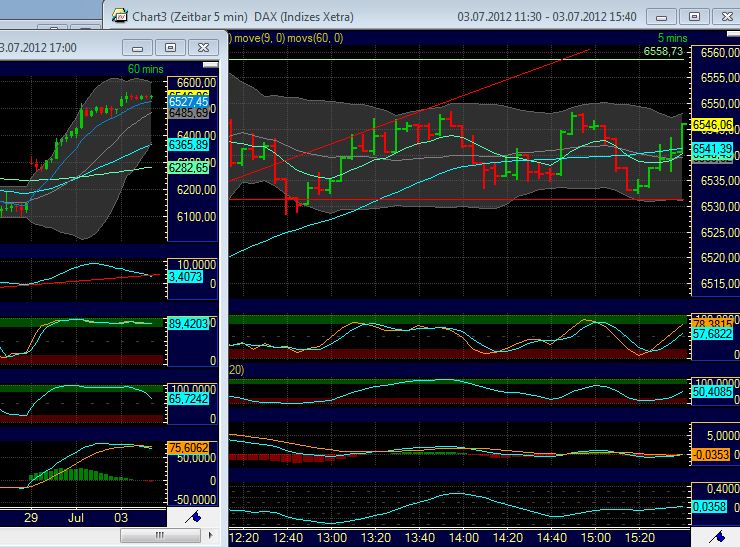
Task: Click the Chart3 window title icon
Action: (x=119, y=15)
